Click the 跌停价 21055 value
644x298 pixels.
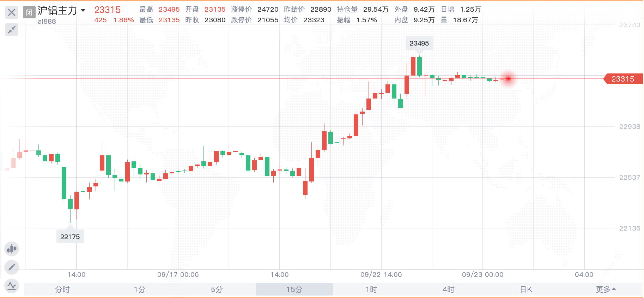268,20
